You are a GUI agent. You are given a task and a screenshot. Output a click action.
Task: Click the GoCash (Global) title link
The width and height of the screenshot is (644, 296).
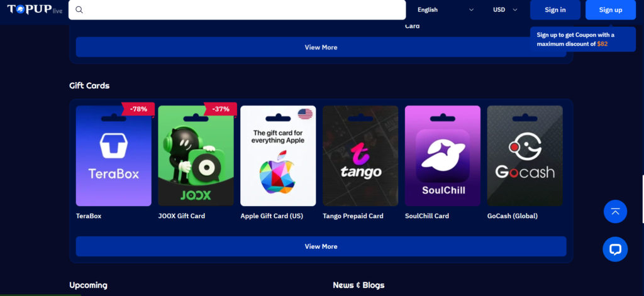point(512,216)
